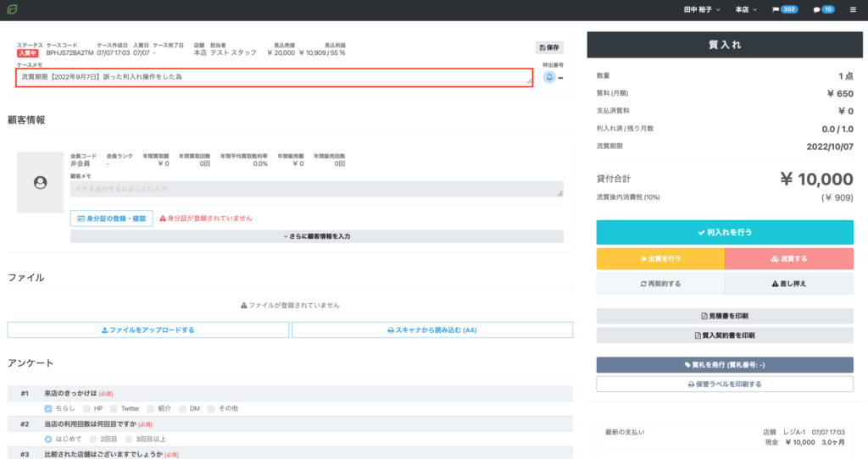Open the hamburger menu

pyautogui.click(x=853, y=9)
